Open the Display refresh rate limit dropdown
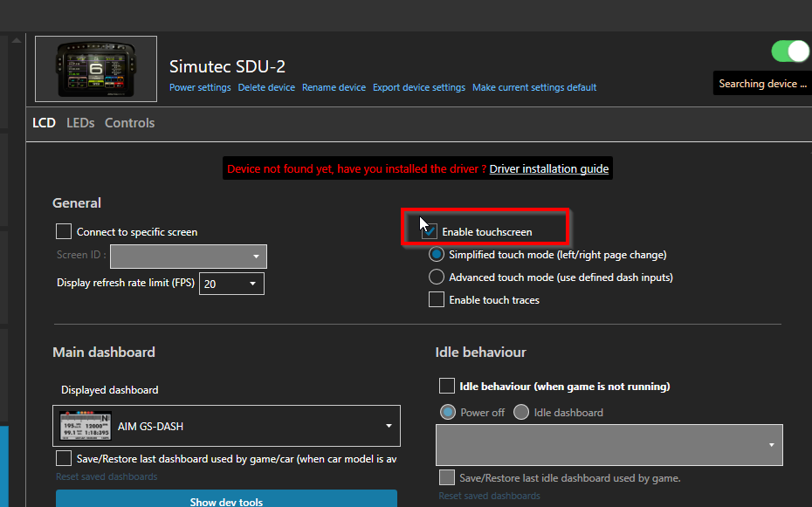This screenshot has width=812, height=507. 231,284
